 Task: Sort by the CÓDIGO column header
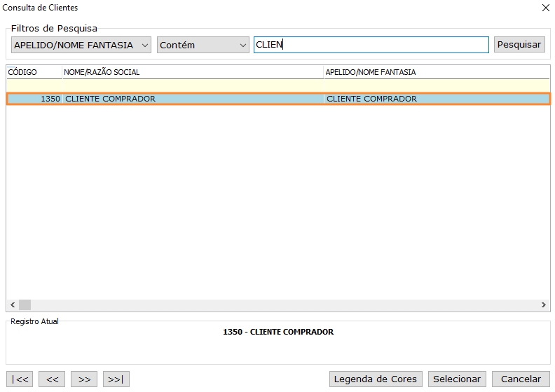click(x=34, y=72)
